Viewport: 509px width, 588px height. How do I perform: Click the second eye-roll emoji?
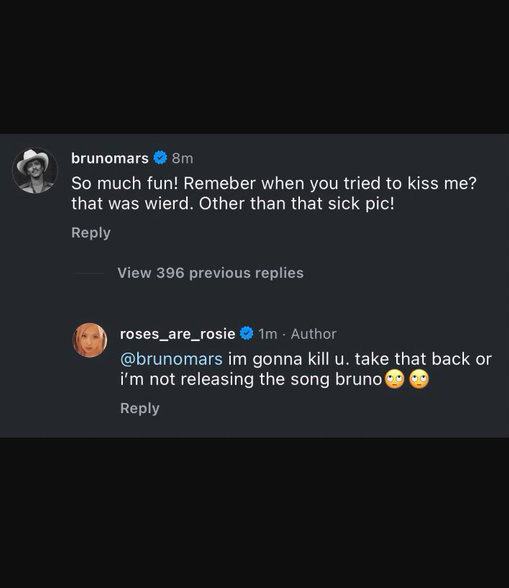tap(419, 380)
